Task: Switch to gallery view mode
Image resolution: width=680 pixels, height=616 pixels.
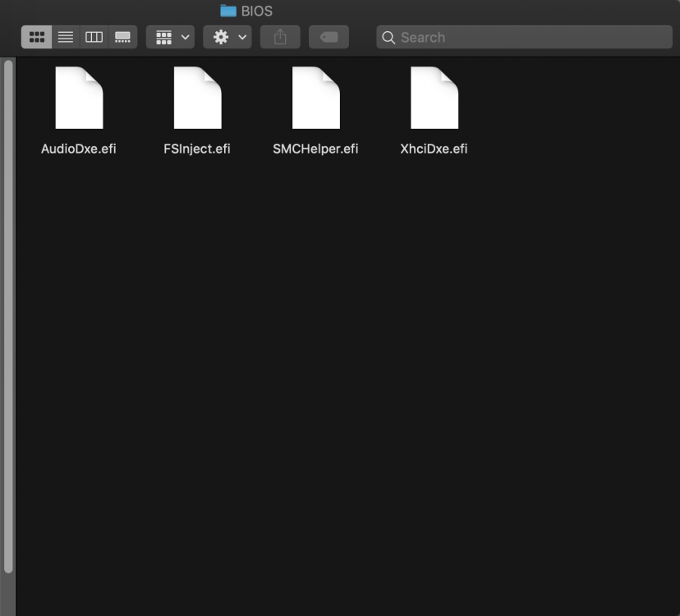Action: 122,37
